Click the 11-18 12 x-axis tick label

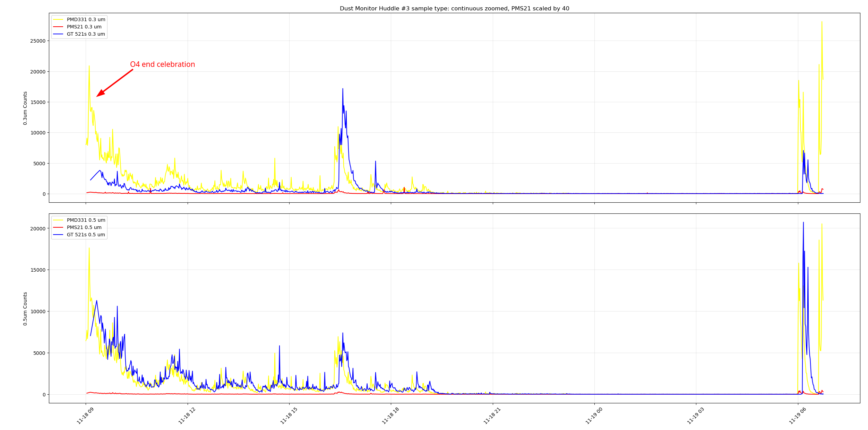pyautogui.click(x=187, y=416)
